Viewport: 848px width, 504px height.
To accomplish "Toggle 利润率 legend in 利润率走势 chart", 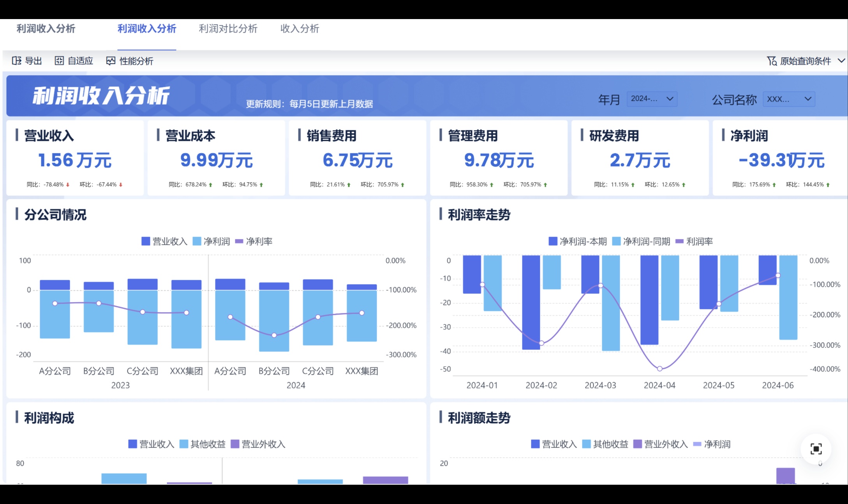I will (x=694, y=241).
